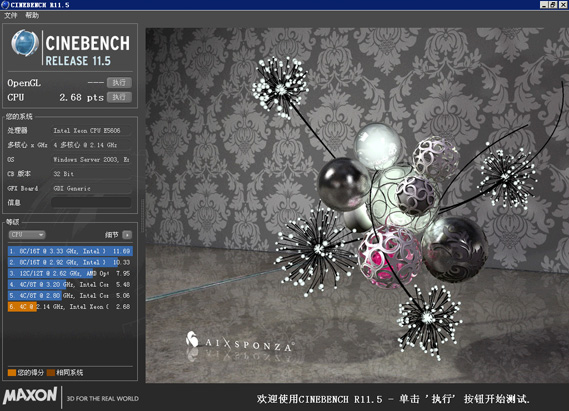
Task: Click the orange 您的得分 legend swatch
Action: [12, 373]
